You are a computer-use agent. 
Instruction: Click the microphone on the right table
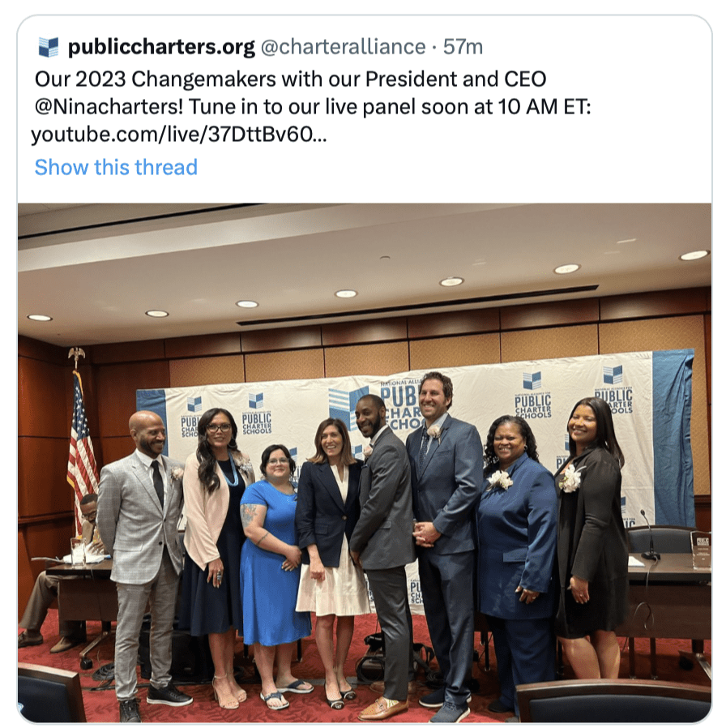648,534
